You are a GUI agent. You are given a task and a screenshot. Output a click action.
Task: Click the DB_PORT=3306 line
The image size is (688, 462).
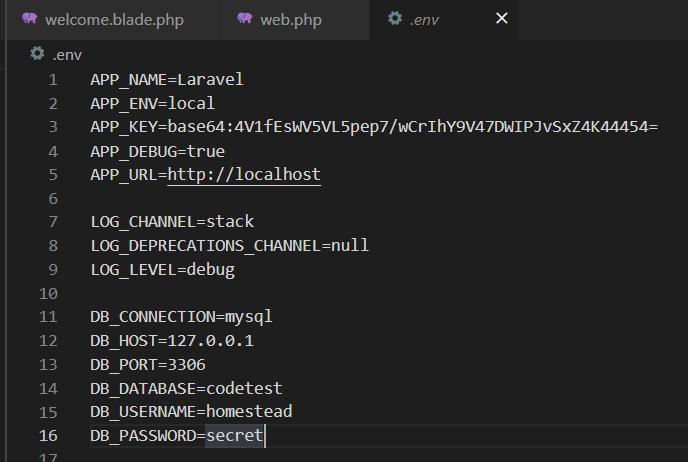[x=148, y=365]
